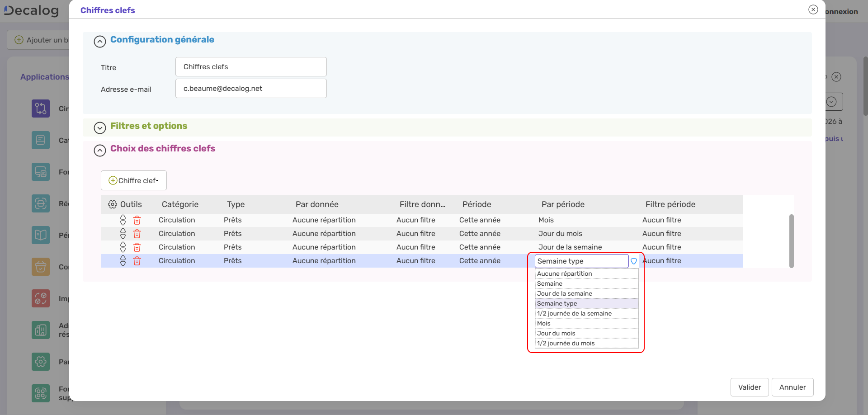The image size is (868, 415).
Task: Click the yellow basket icon in the sidebar
Action: pyautogui.click(x=40, y=267)
